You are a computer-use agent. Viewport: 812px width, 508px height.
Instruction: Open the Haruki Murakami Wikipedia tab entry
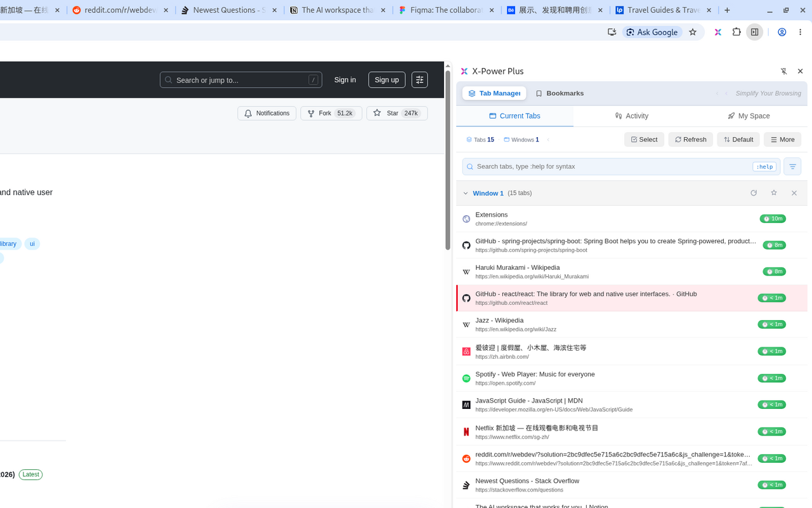pyautogui.click(x=631, y=272)
